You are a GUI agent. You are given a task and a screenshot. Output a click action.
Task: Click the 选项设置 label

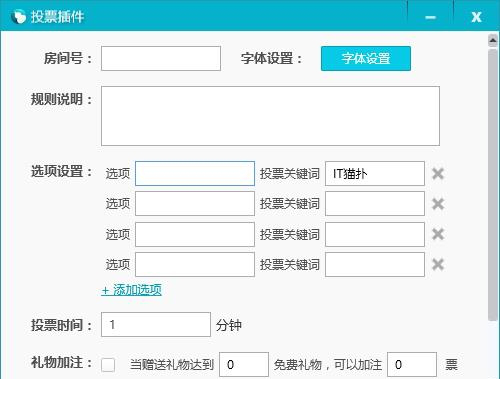(61, 171)
